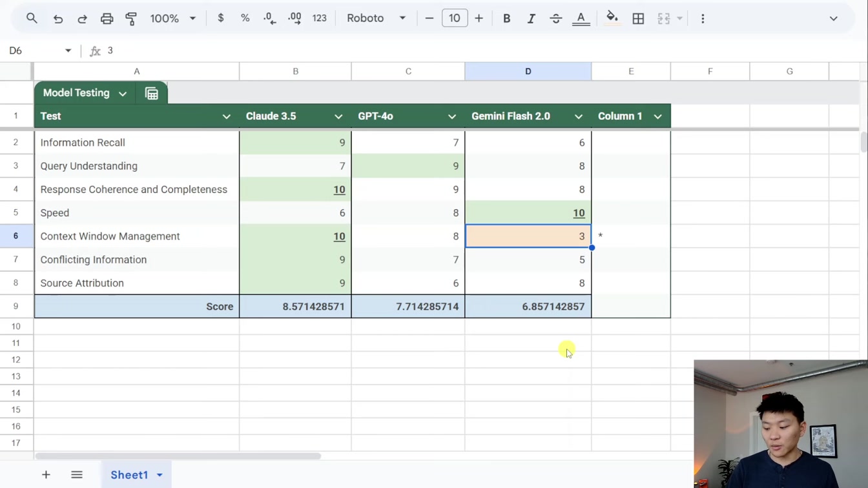Activate the paint format tool
This screenshot has width=868, height=488.
(x=131, y=19)
